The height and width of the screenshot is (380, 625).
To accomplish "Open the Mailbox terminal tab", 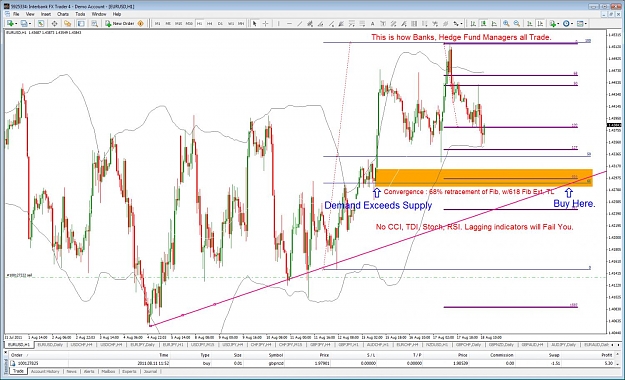I will [x=108, y=371].
